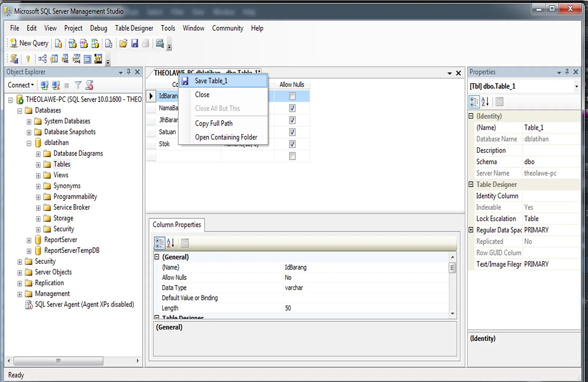Switch to the Column Properties tab

177,225
